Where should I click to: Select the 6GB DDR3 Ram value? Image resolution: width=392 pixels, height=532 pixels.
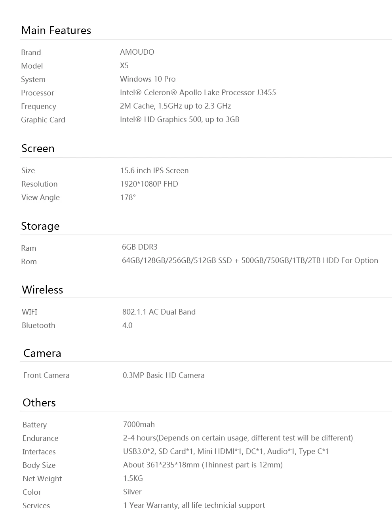point(140,247)
